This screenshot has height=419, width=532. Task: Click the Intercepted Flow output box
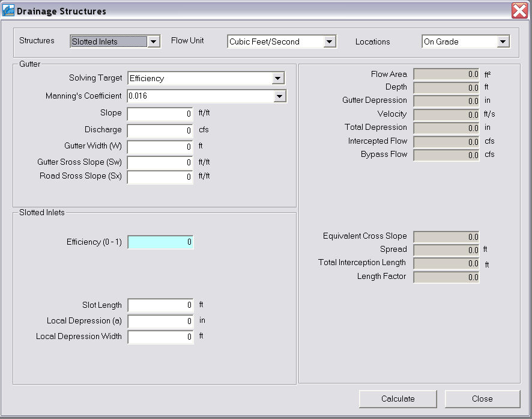[446, 142]
